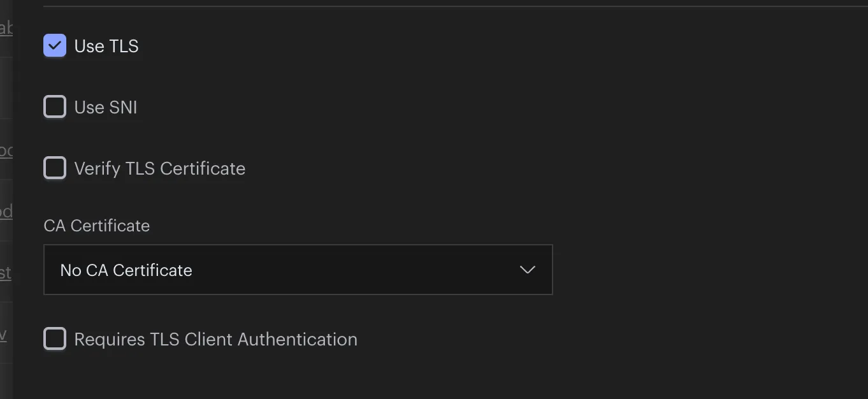Image resolution: width=868 pixels, height=399 pixels.
Task: Click 'Requires TLS Client Authentication' label text
Action: tap(216, 339)
